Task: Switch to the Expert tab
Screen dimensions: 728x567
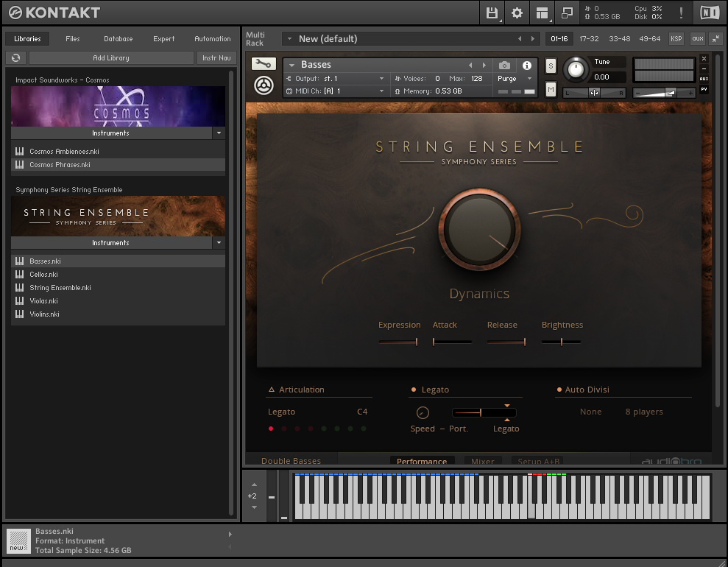Action: (164, 39)
